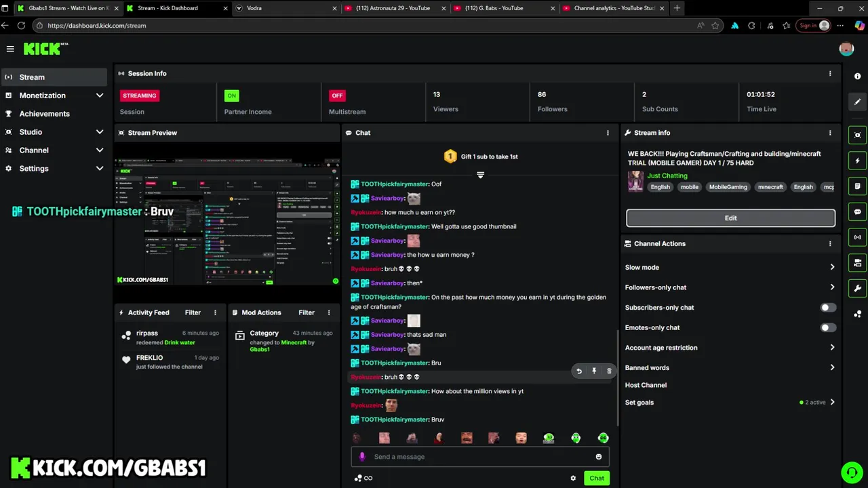Open the emoji picker in message box
This screenshot has width=868, height=488.
[x=599, y=457]
